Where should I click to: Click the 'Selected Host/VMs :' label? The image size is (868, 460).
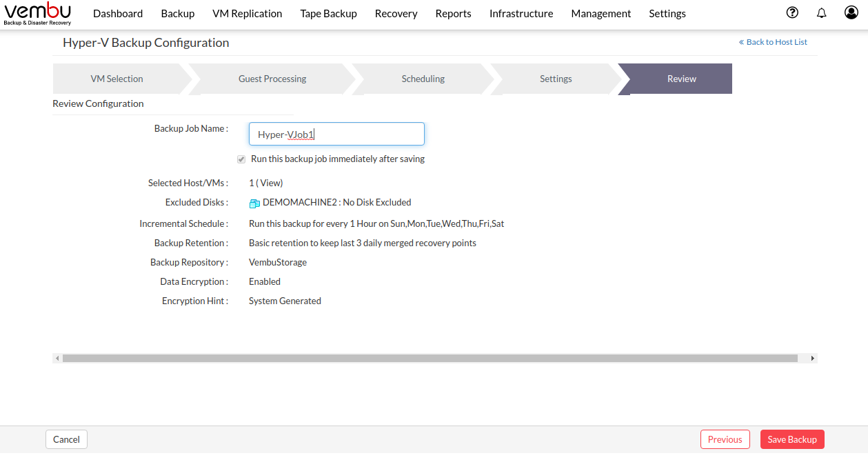188,183
